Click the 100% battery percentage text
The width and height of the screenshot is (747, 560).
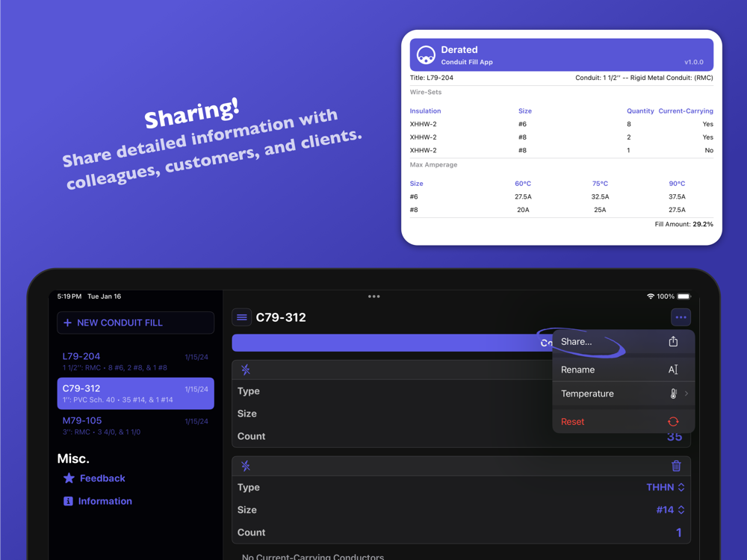(x=666, y=296)
